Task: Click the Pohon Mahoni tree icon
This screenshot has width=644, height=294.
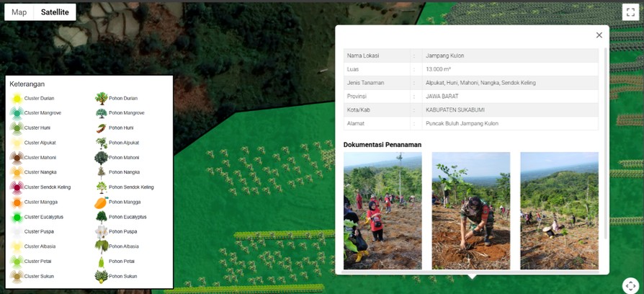Action: pyautogui.click(x=101, y=158)
